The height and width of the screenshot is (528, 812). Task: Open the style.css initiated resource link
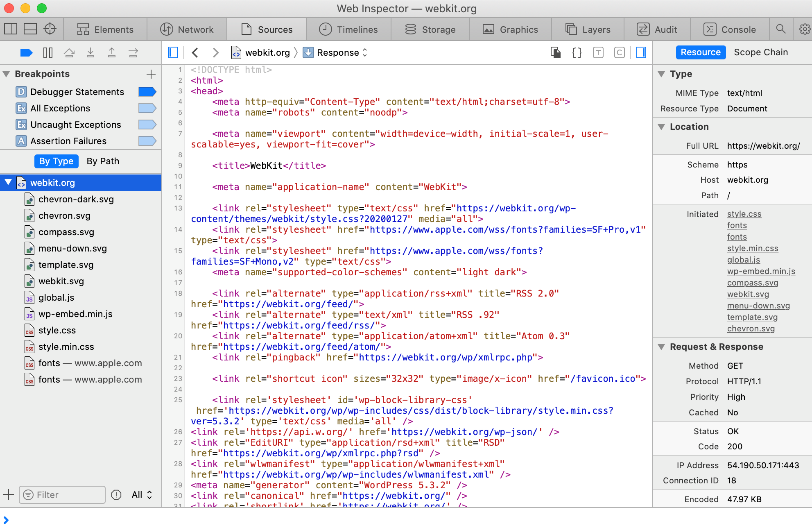[744, 213]
